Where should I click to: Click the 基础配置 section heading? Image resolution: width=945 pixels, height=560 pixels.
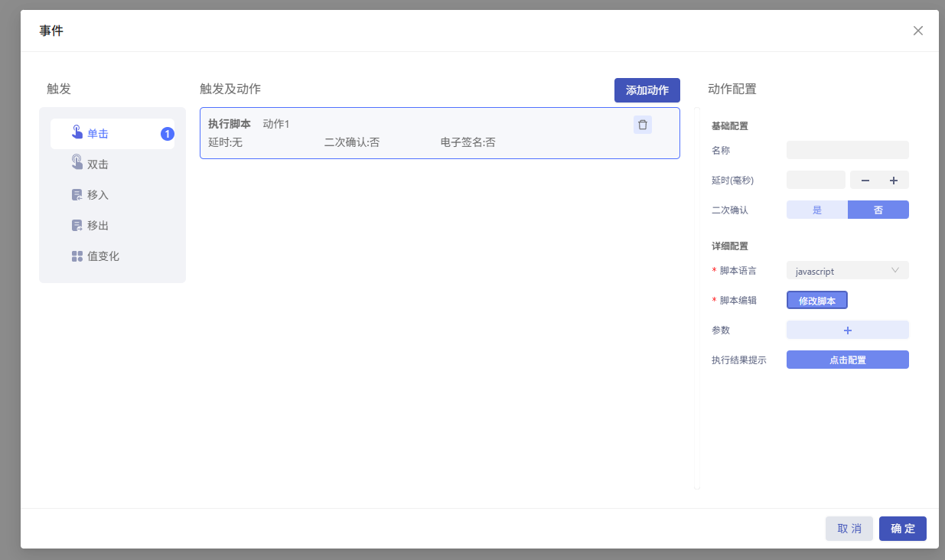pos(730,126)
